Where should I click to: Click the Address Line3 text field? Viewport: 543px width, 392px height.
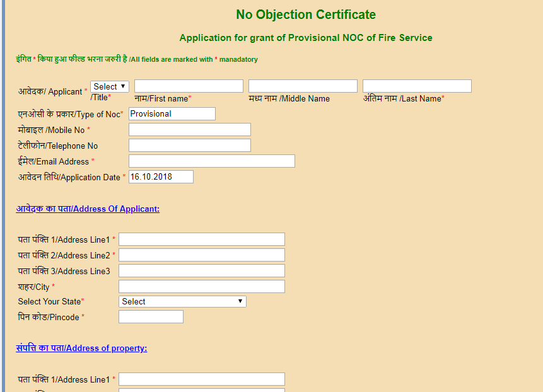pyautogui.click(x=201, y=270)
